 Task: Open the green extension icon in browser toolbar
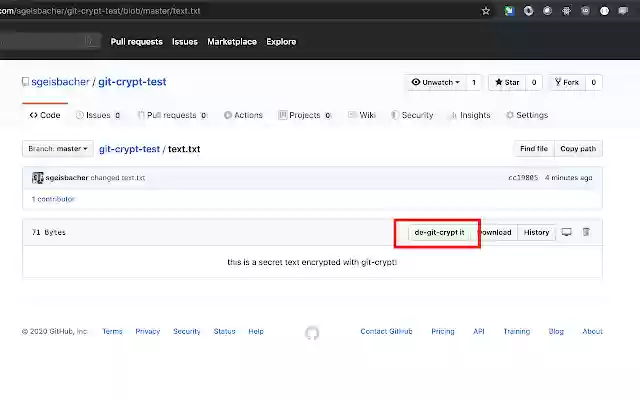[x=509, y=11]
